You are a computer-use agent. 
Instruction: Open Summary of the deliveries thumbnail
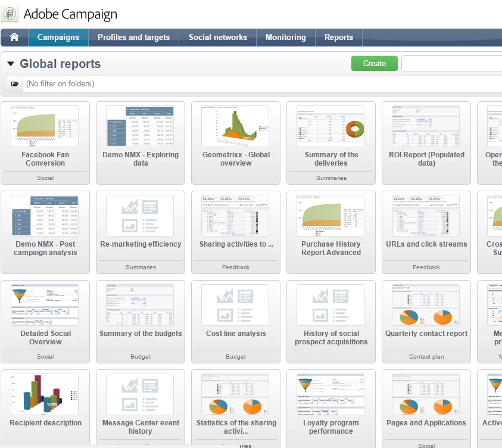click(x=330, y=126)
